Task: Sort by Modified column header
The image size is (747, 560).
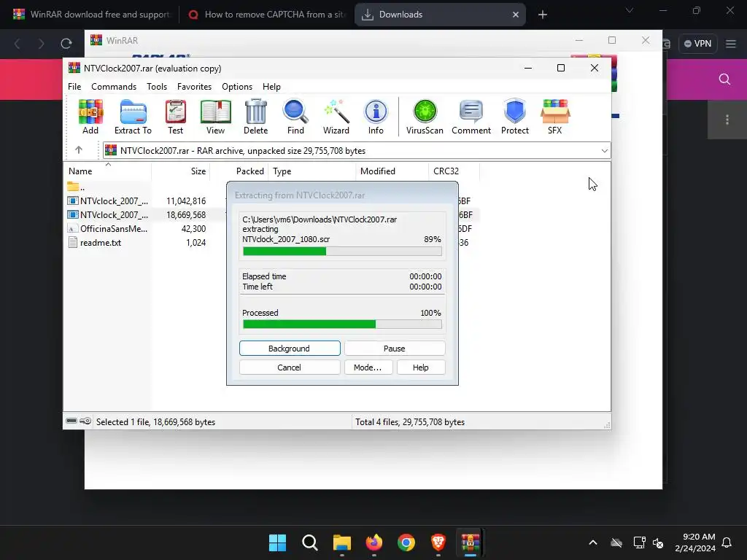Action: pyautogui.click(x=392, y=171)
